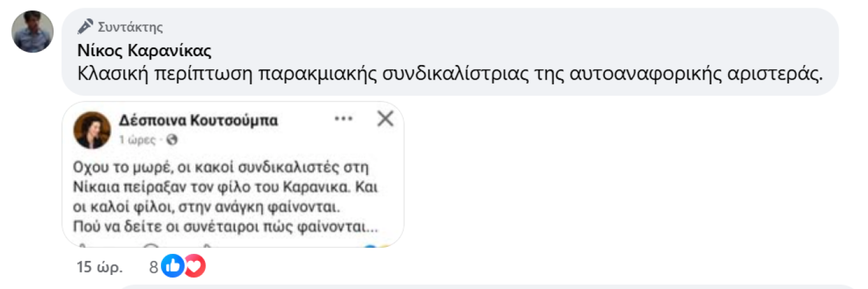Click the "15 ώρ." comment timestamp
Screen dimensions: 868x289
coord(99,267)
